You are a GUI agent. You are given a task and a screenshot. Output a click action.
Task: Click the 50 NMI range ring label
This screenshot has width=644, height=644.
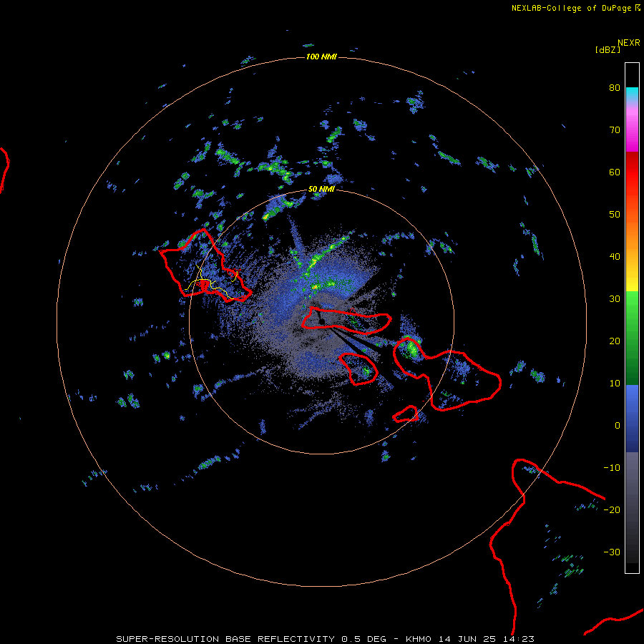(x=321, y=190)
